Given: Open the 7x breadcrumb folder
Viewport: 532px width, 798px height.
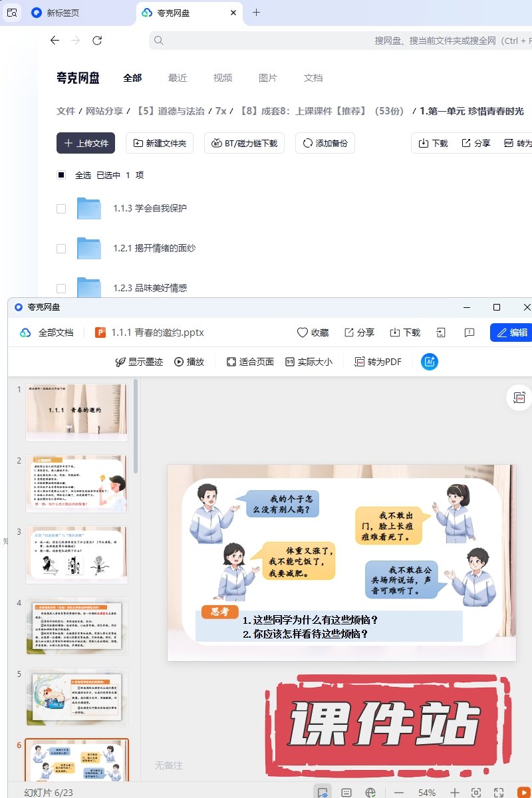Looking at the screenshot, I should (x=221, y=111).
